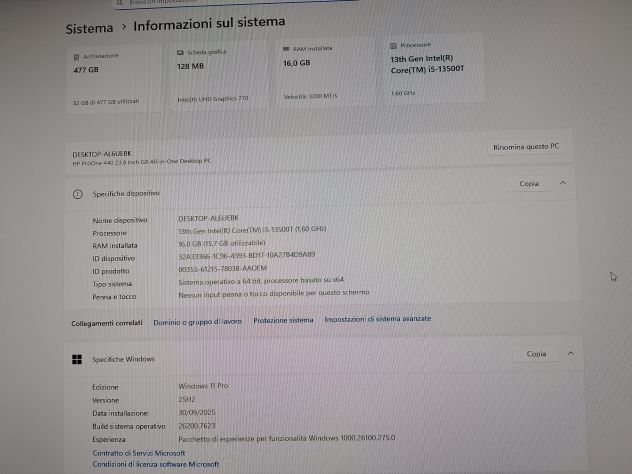The image size is (632, 474).
Task: Open Contratto di Servizi Microsoft link
Action: click(139, 453)
